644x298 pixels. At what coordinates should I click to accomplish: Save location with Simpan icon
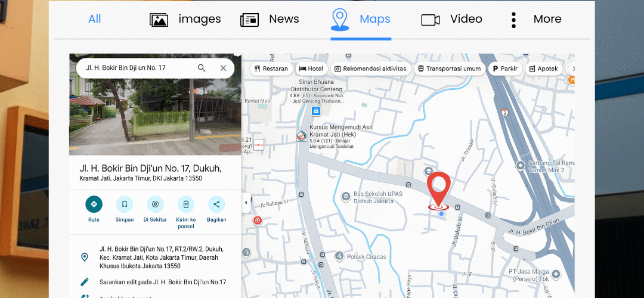125,204
